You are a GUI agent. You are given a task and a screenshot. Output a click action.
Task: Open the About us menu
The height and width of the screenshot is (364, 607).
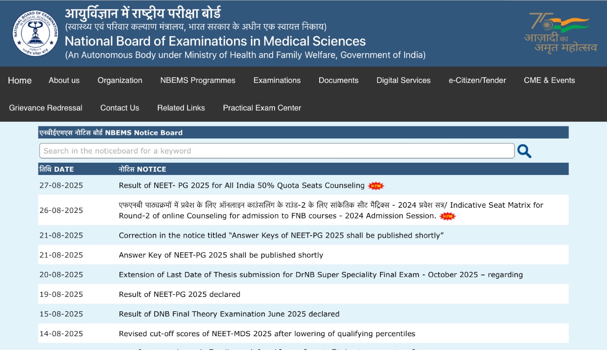pos(64,80)
